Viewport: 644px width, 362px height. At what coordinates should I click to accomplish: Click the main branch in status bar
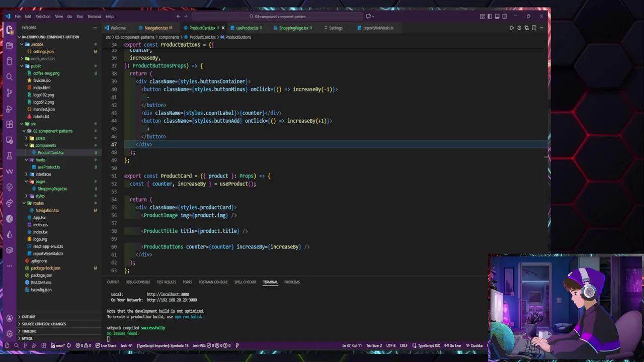coord(58,345)
